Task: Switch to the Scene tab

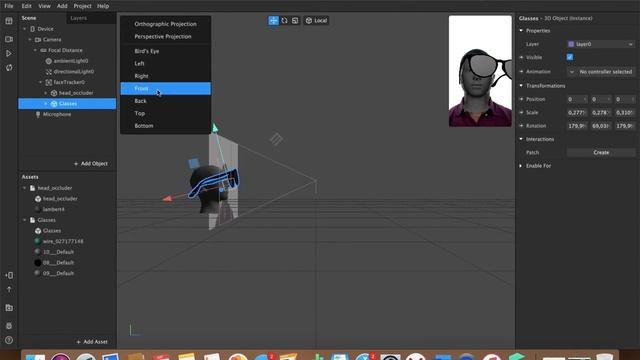Action: click(x=29, y=18)
